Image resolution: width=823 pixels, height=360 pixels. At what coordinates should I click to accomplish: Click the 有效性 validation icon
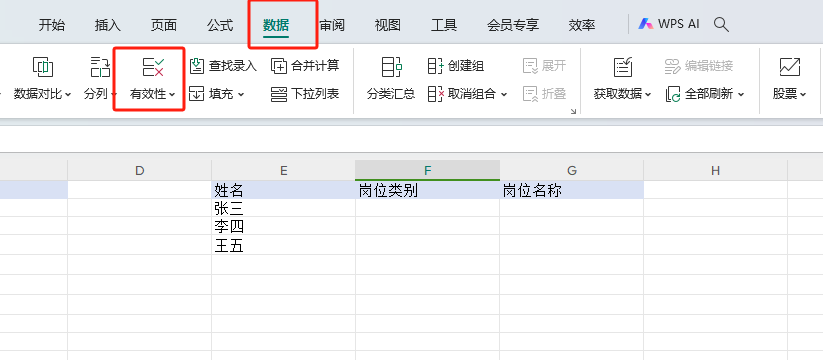(153, 67)
